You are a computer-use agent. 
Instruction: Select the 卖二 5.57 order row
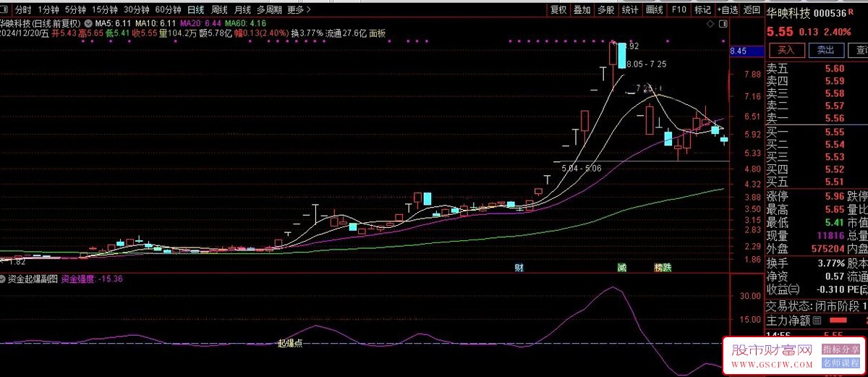(x=817, y=106)
